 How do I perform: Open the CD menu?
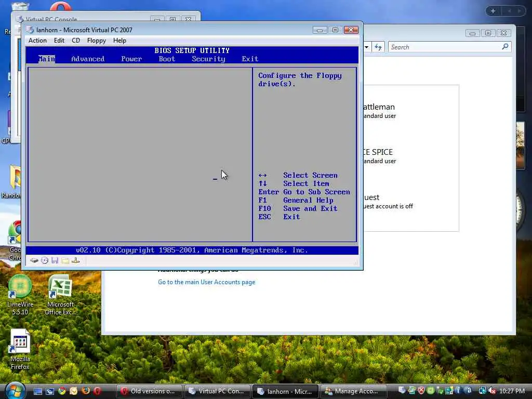click(76, 41)
